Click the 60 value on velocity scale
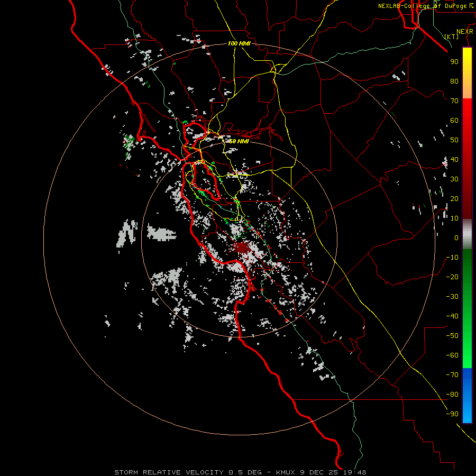 point(454,120)
